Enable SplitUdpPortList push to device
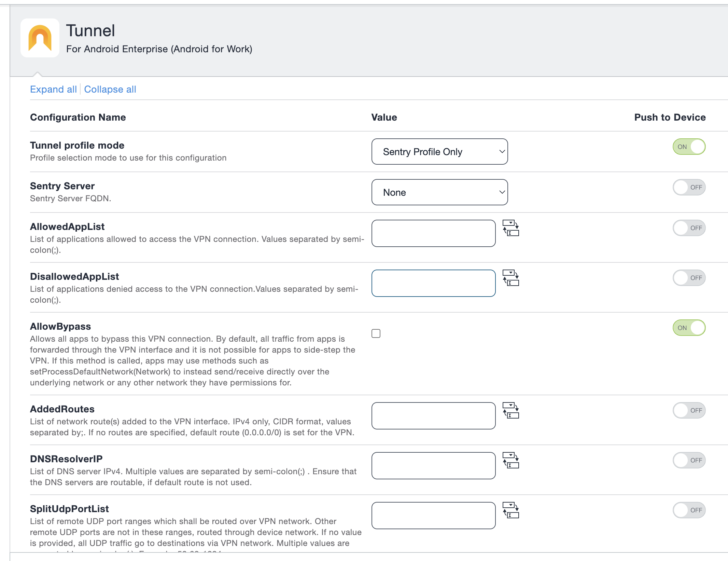Image resolution: width=728 pixels, height=561 pixels. (689, 510)
